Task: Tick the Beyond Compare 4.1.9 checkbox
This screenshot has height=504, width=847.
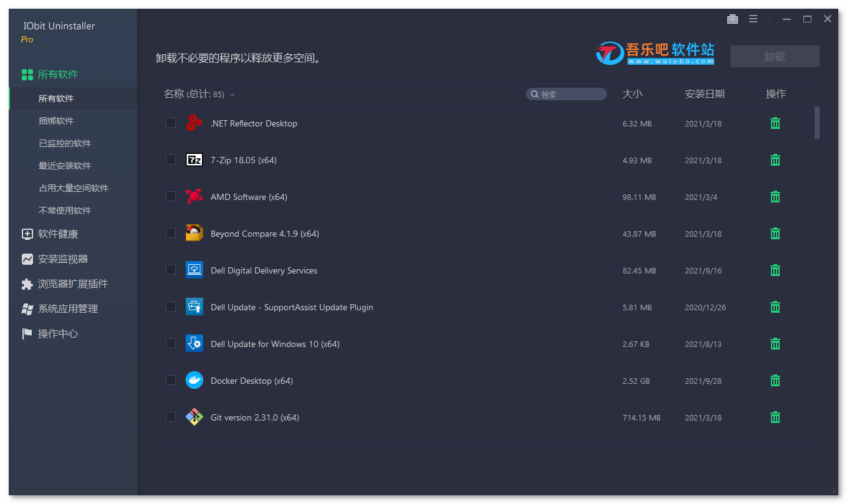Action: point(171,233)
